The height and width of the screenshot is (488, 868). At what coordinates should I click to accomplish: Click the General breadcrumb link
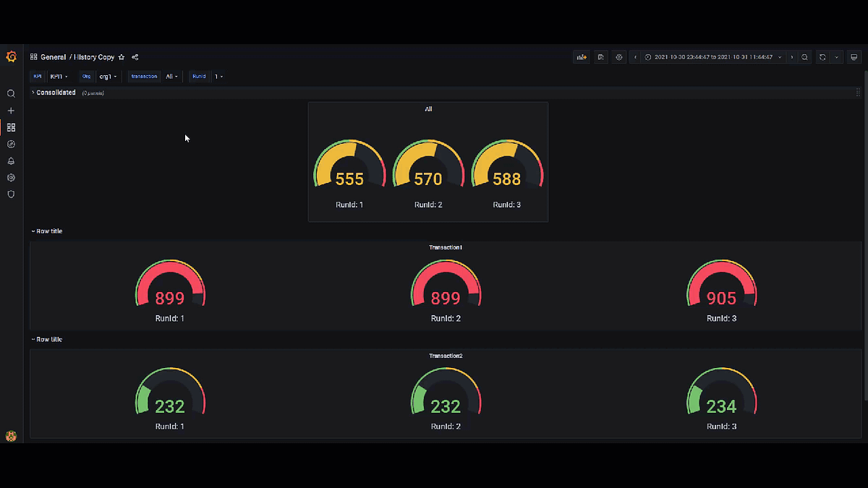coord(52,56)
